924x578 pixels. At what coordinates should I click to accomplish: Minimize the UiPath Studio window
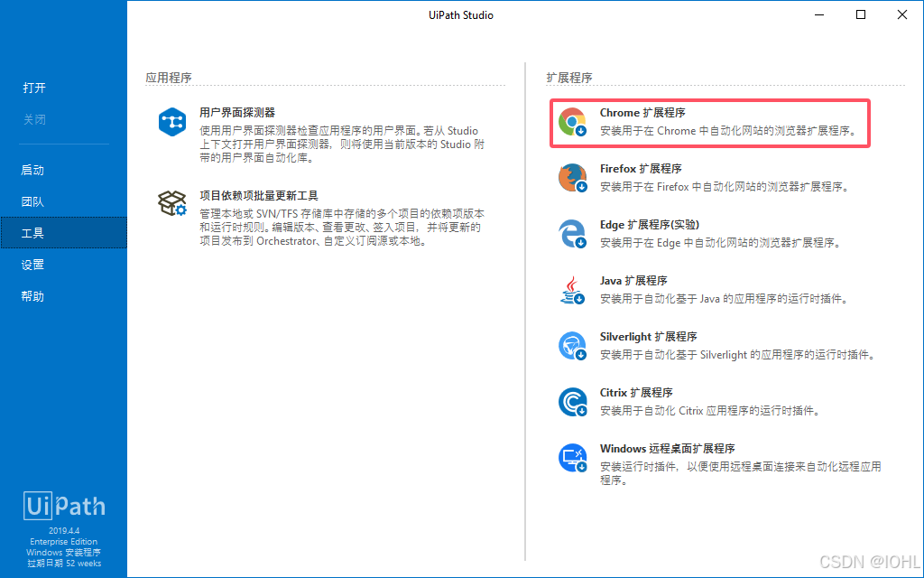click(x=819, y=14)
